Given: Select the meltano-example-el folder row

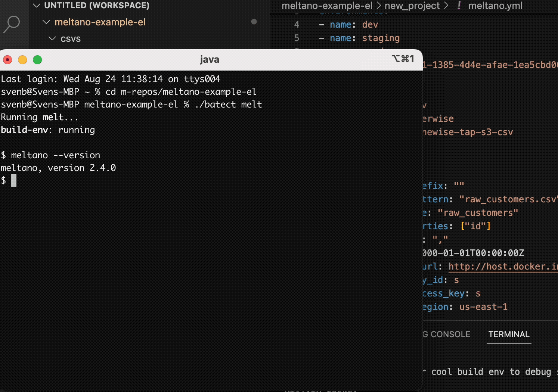Looking at the screenshot, I should click(x=149, y=22).
